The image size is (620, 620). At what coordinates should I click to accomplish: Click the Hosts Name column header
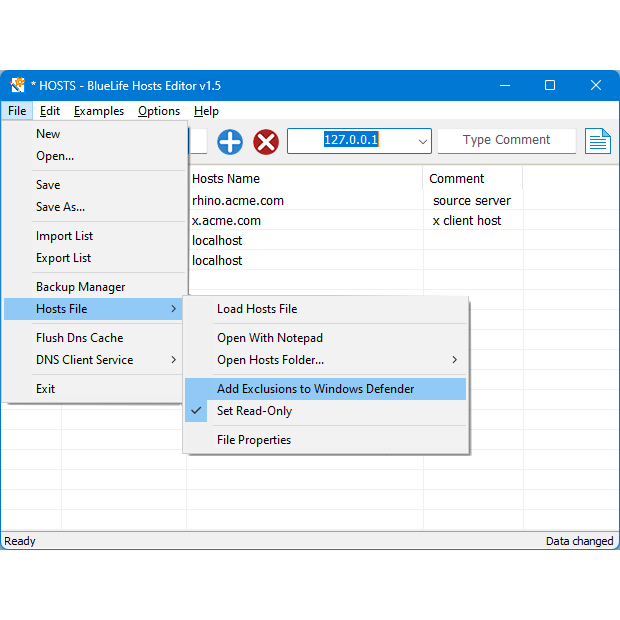pos(304,178)
